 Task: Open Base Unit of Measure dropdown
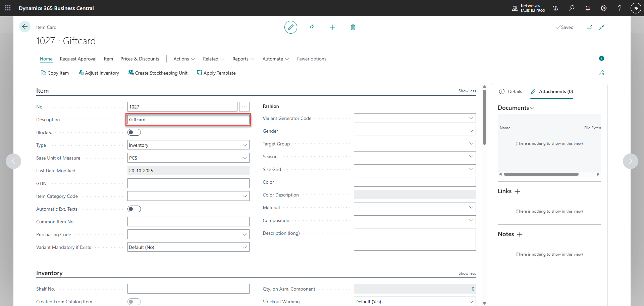pos(245,158)
